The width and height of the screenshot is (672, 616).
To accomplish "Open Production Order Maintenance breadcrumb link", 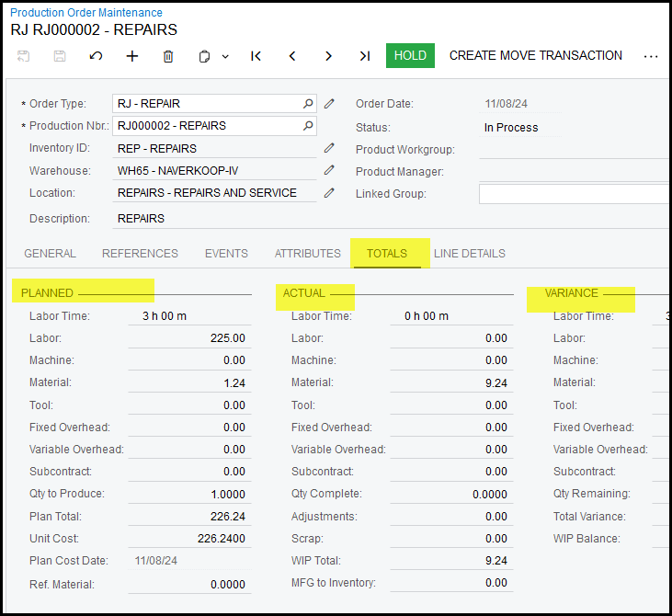I will [86, 13].
